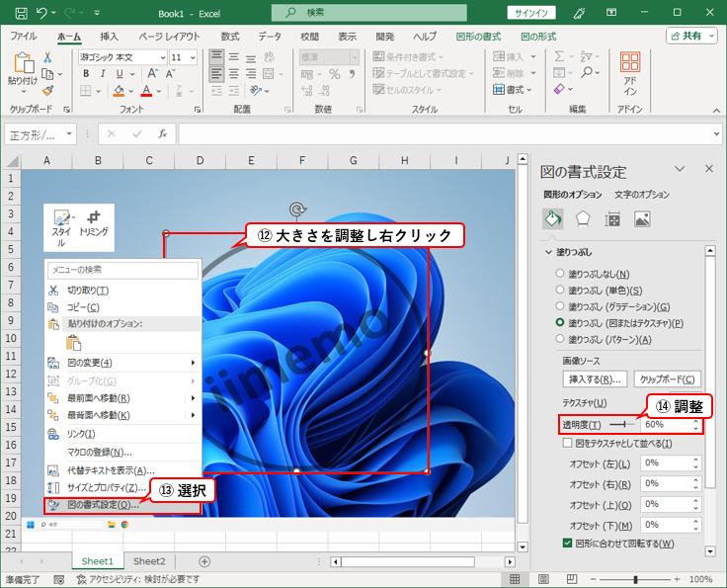Toggle Bold formatting

click(86, 74)
